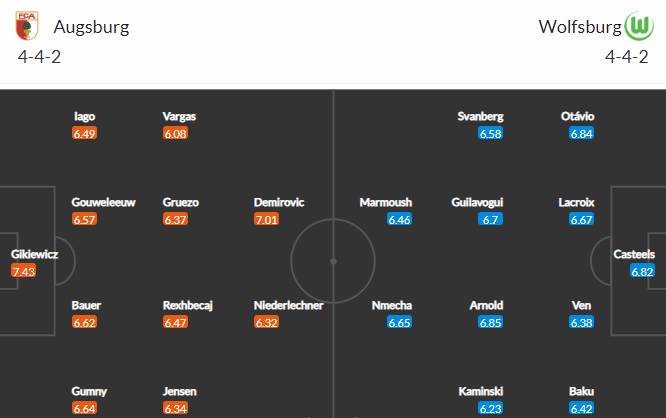This screenshot has width=666, height=418.
Task: Click Rexhbecaj's 6.47 rating badge
Action: 175,323
